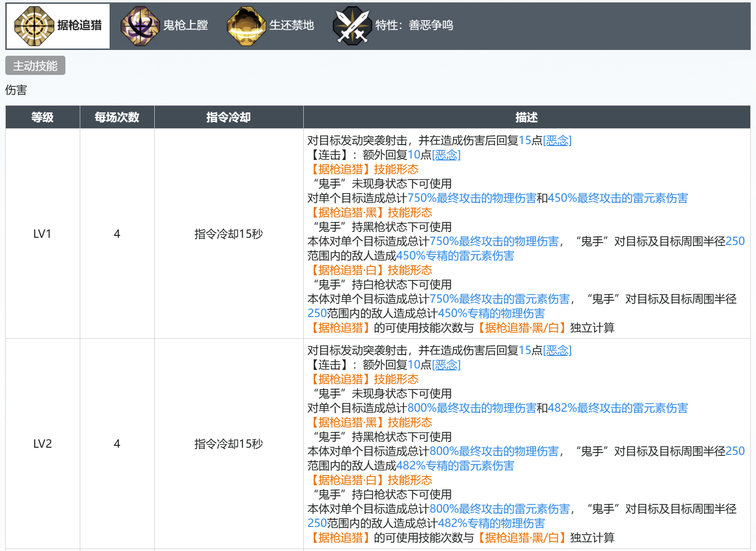Open the 生还禁地 skill tab

click(x=291, y=25)
